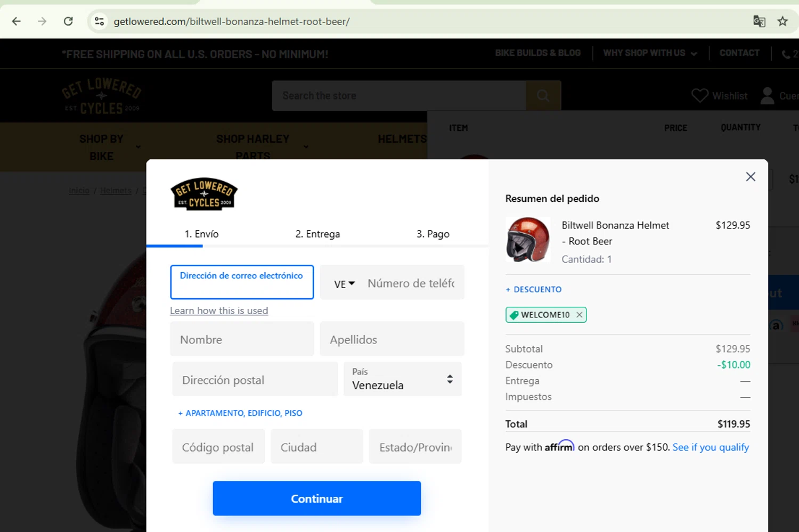Expand + Apartamento, Edificio, Piso field

[240, 413]
